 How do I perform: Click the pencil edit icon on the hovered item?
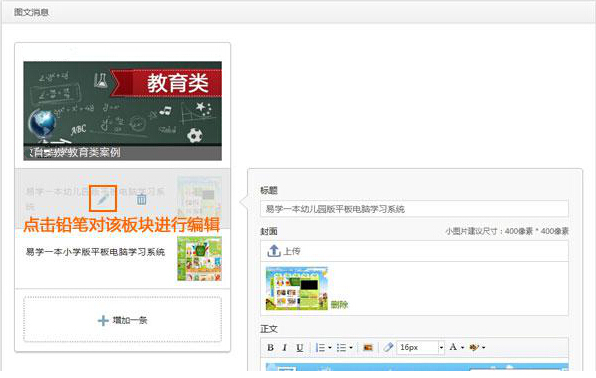(103, 199)
